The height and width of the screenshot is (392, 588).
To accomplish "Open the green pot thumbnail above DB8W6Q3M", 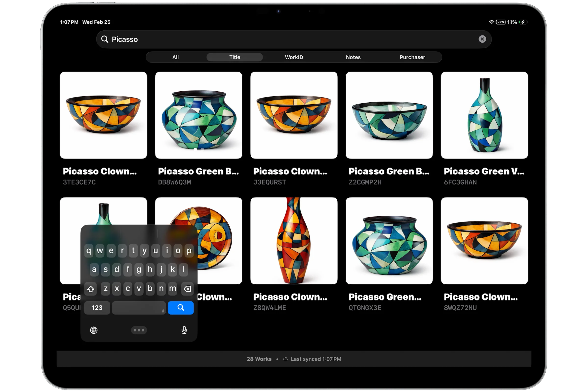I will [x=199, y=115].
